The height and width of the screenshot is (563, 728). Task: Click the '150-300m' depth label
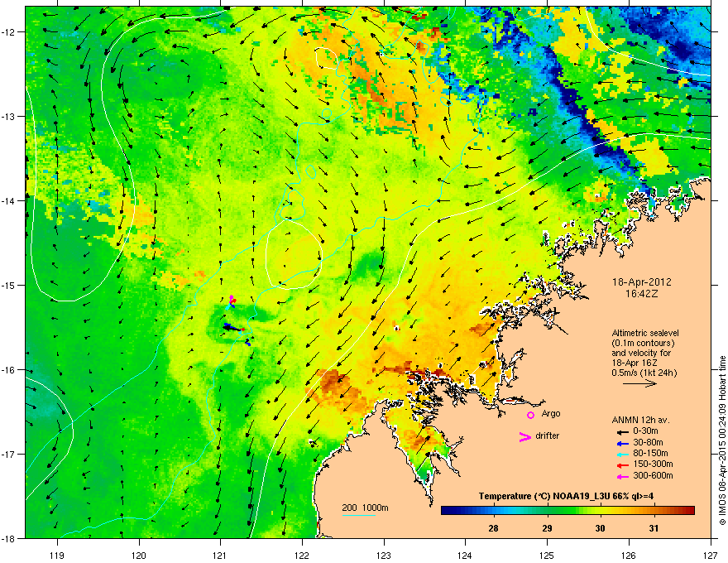(x=653, y=464)
